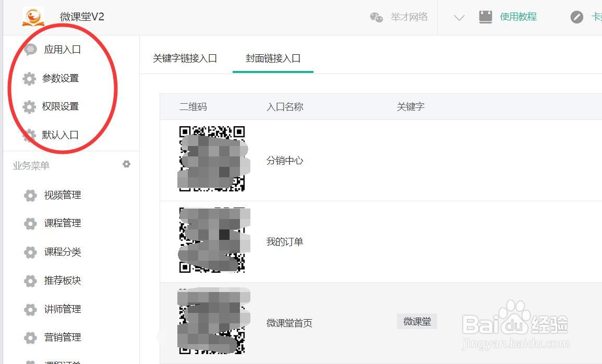
Task: Click the WeChat icon beside 举才网络
Action: tap(376, 17)
